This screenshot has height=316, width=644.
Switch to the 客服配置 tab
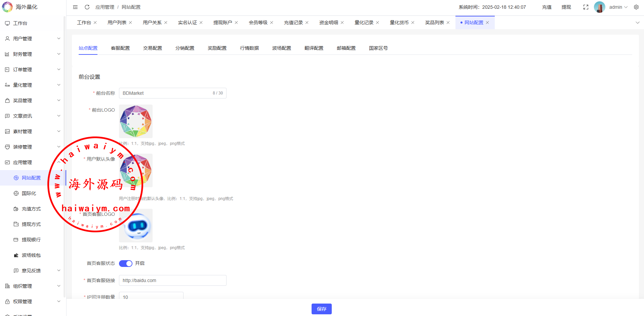click(120, 48)
